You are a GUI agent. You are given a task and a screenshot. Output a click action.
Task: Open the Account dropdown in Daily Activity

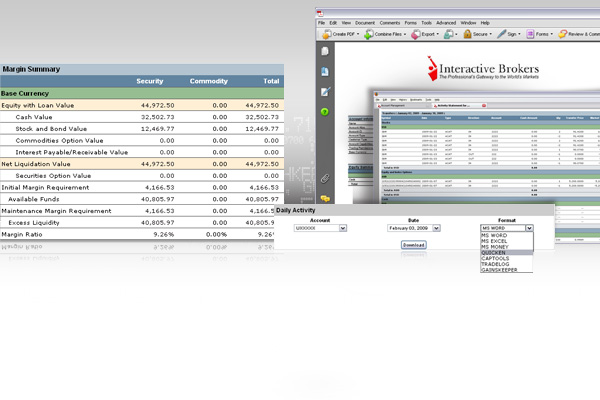coord(320,228)
